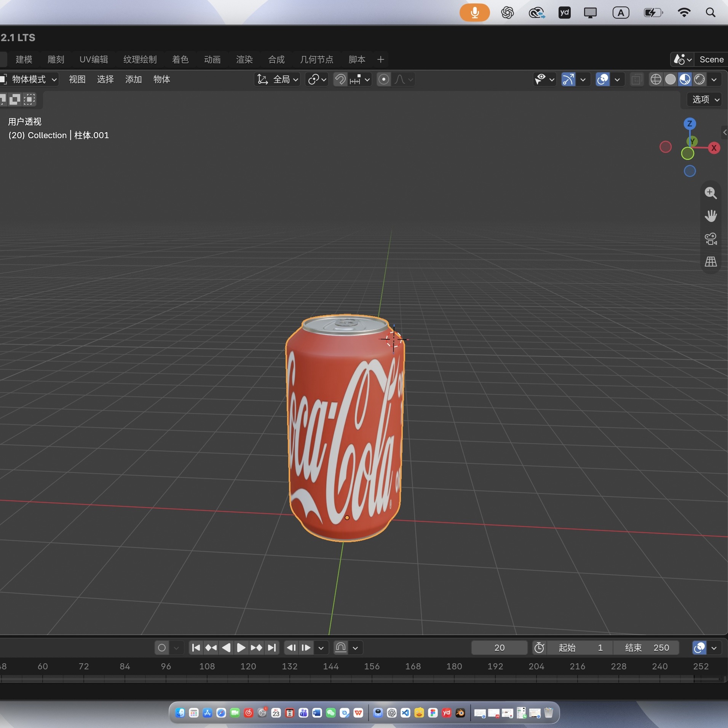Open 选项 dropdown in viewport

coord(705,99)
